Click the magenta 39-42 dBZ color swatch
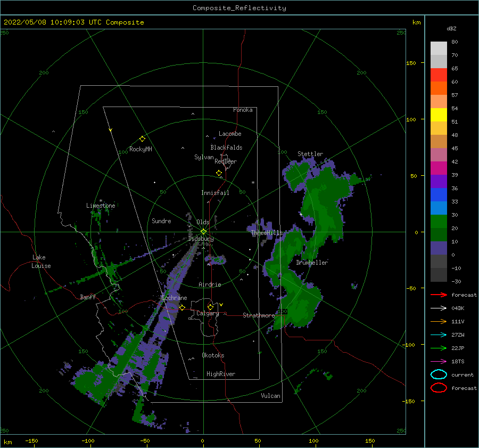This screenshot has width=479, height=448. click(439, 168)
